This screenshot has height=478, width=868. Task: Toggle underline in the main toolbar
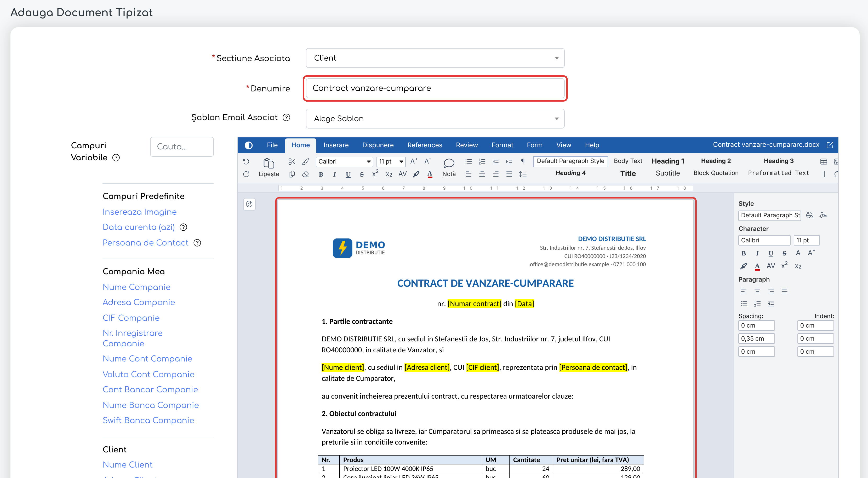(348, 174)
